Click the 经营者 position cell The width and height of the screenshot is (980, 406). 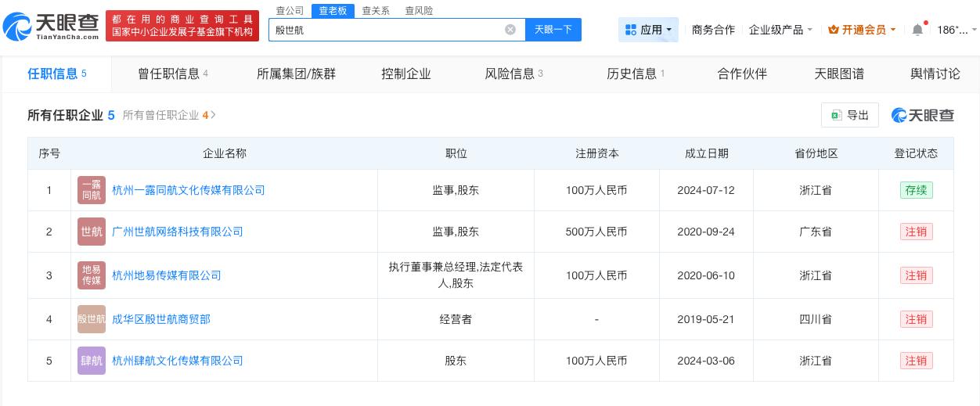(456, 319)
